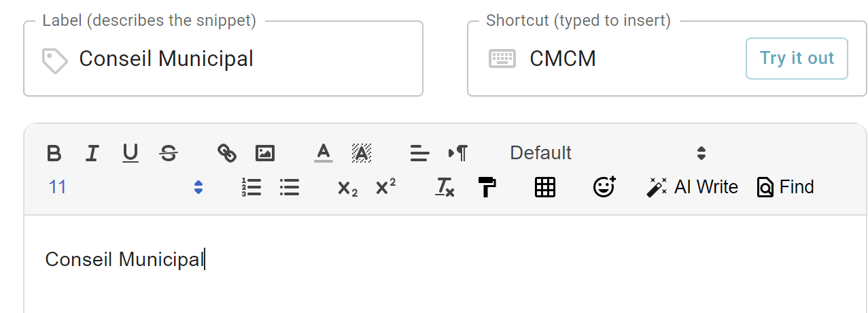Insert a hyperlink

coord(227,153)
